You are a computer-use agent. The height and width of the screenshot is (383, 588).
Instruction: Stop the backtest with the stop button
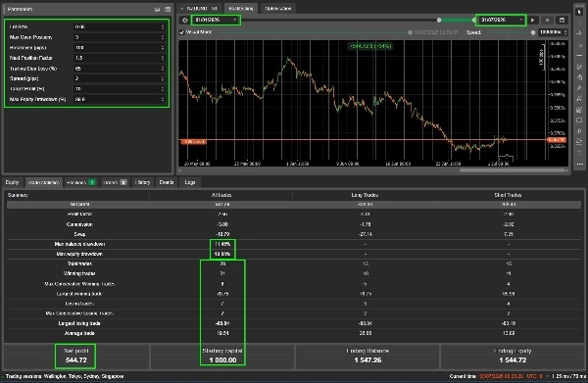pyautogui.click(x=547, y=21)
